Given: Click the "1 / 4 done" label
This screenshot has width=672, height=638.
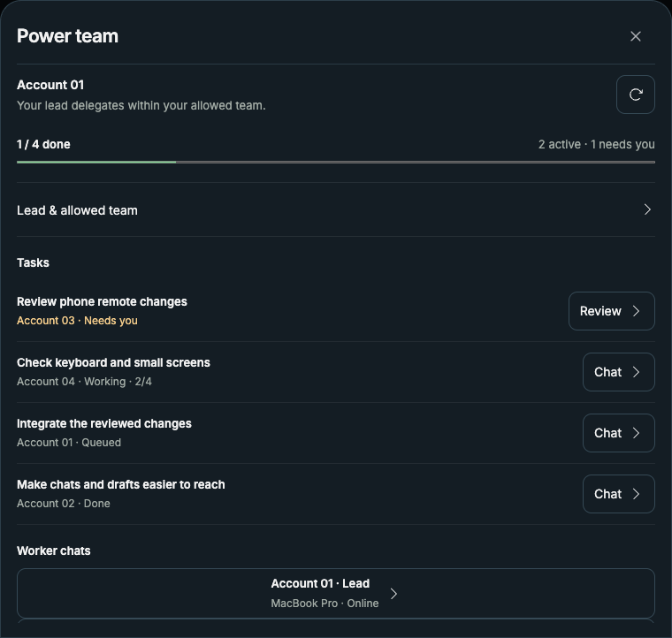Looking at the screenshot, I should pos(43,144).
